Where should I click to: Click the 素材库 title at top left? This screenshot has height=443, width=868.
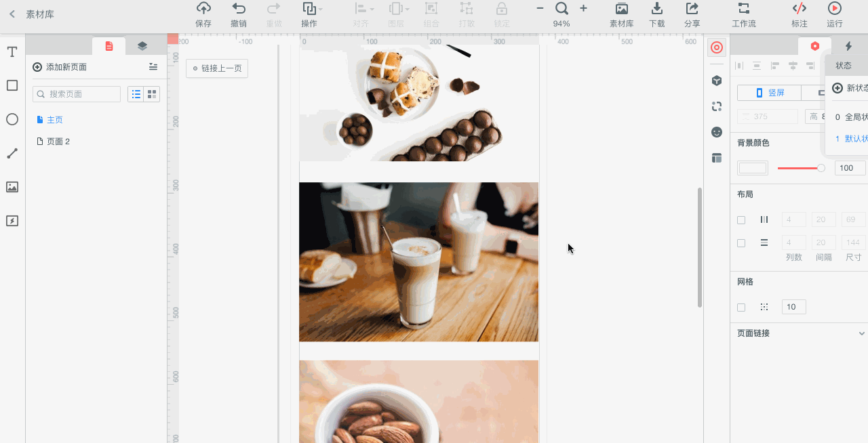coord(39,14)
